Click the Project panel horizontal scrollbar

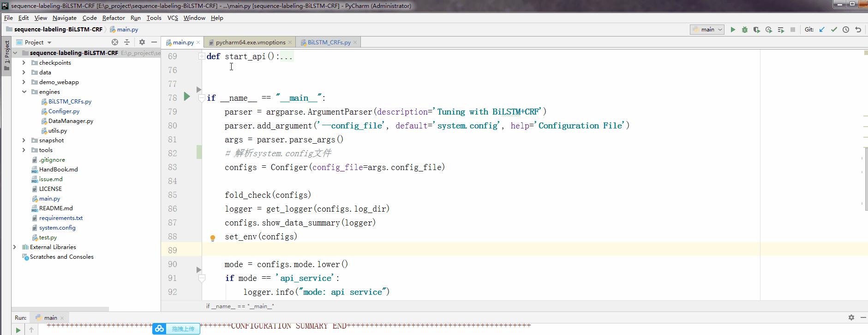(60, 309)
